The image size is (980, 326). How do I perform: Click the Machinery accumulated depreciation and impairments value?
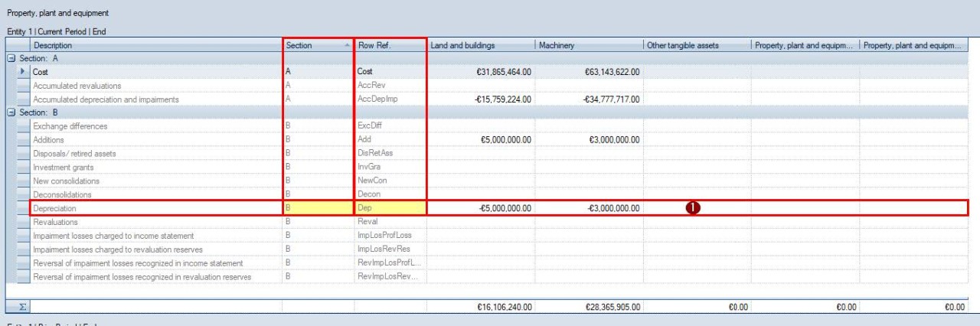coord(588,99)
